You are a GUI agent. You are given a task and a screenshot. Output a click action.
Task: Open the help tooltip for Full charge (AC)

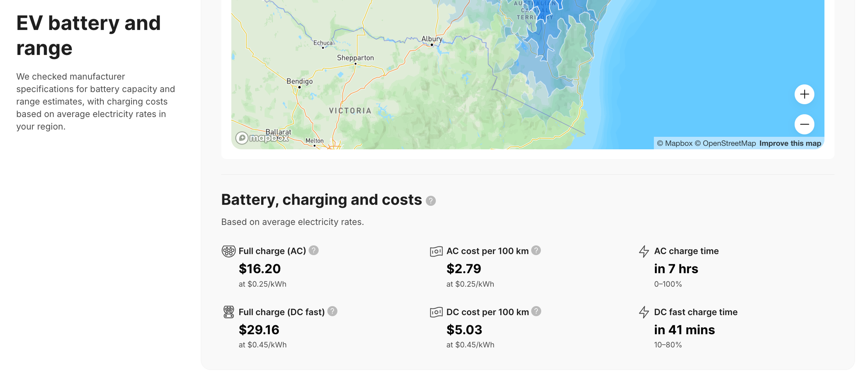click(x=313, y=250)
